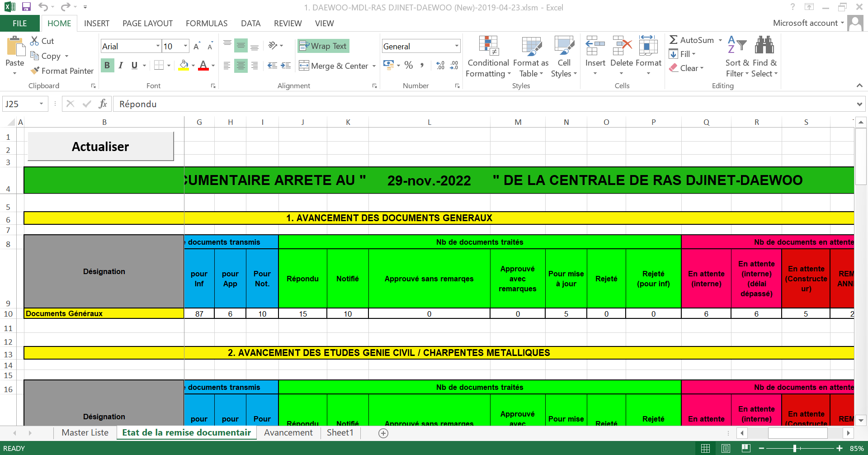Click the Save icon in quick access toolbar
This screenshot has width=868, height=455.
26,7
